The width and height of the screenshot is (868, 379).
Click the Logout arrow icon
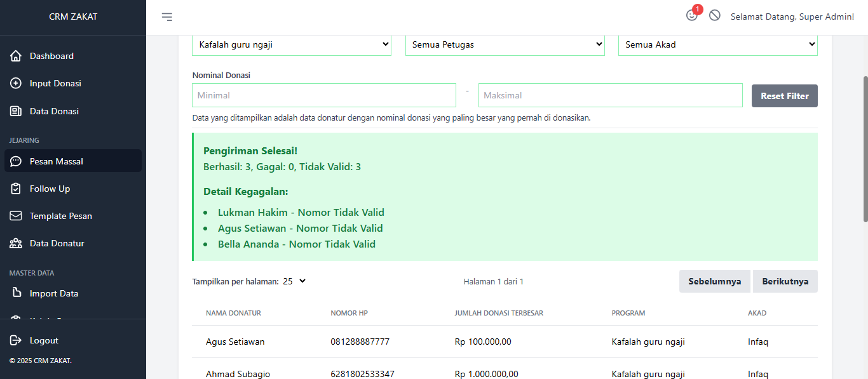[x=16, y=340]
